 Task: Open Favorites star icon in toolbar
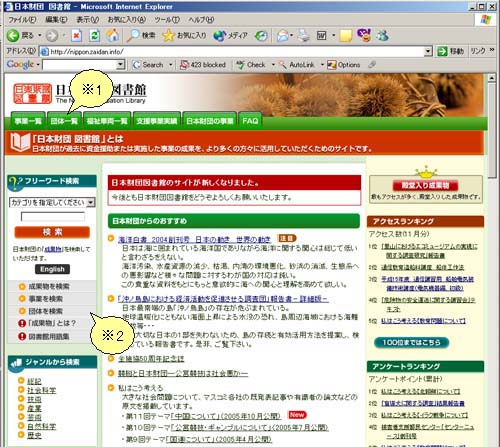point(168,35)
